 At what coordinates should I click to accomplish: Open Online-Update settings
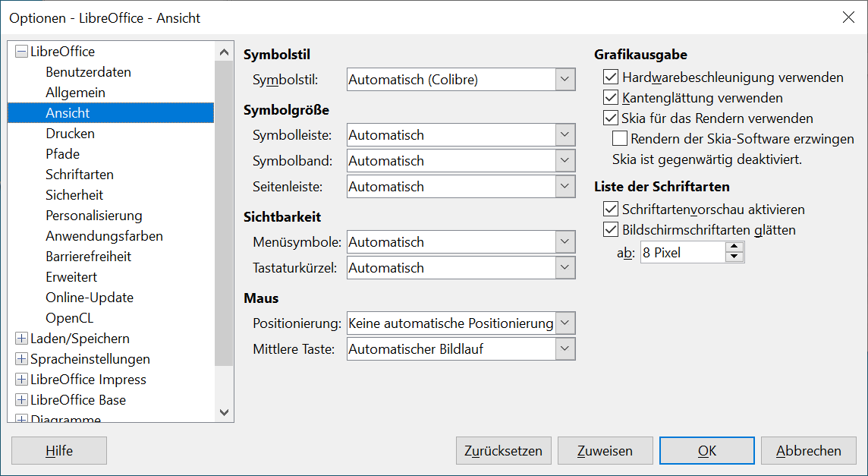pos(90,298)
